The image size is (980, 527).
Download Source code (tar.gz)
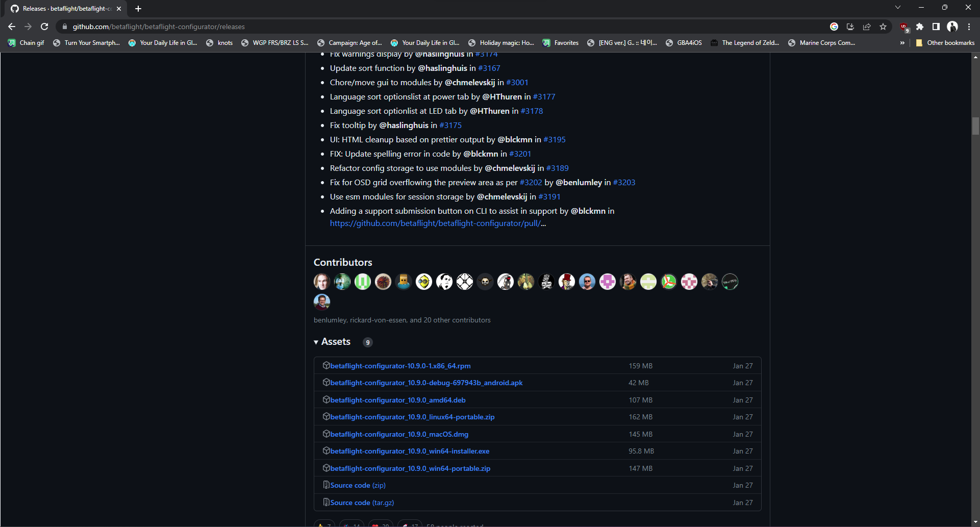pos(362,503)
